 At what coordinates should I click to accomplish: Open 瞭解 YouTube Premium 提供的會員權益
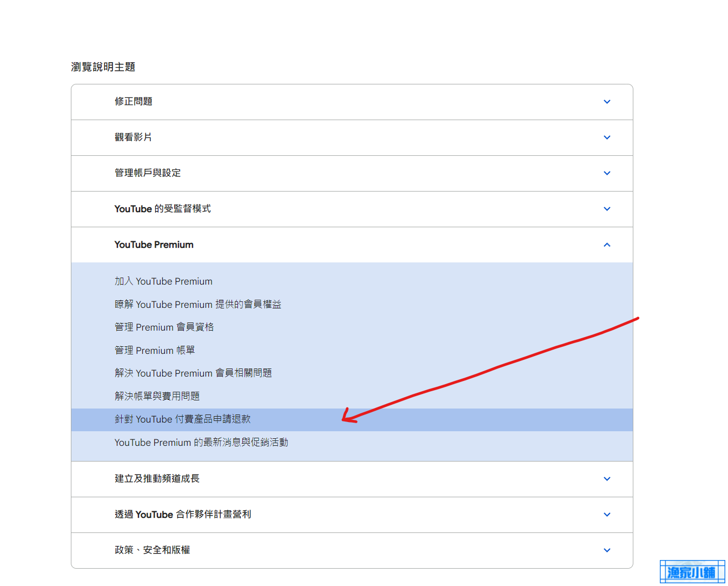(x=198, y=304)
